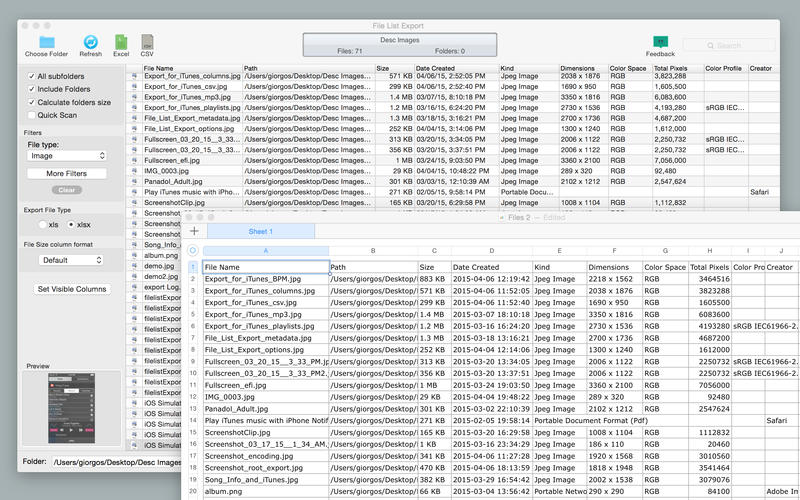Open the Feedback icon in the toolbar
800x500 pixels.
660,41
